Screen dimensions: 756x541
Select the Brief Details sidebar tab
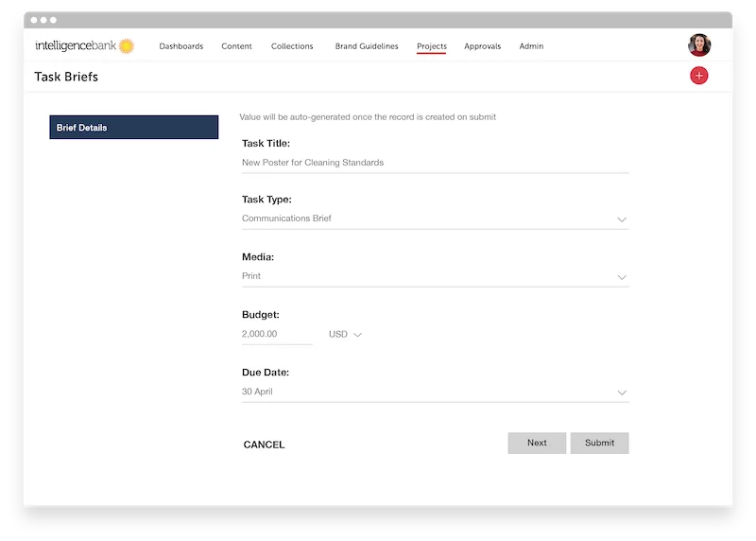tap(134, 128)
